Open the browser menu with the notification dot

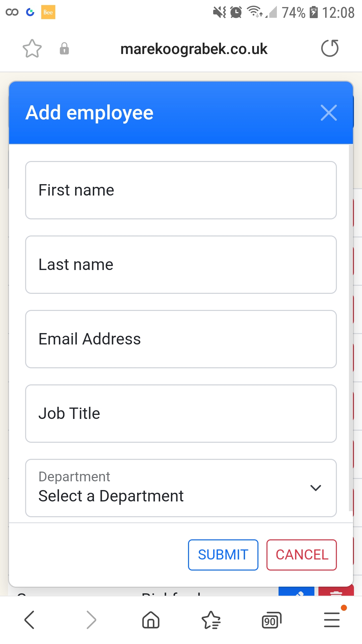(x=331, y=620)
